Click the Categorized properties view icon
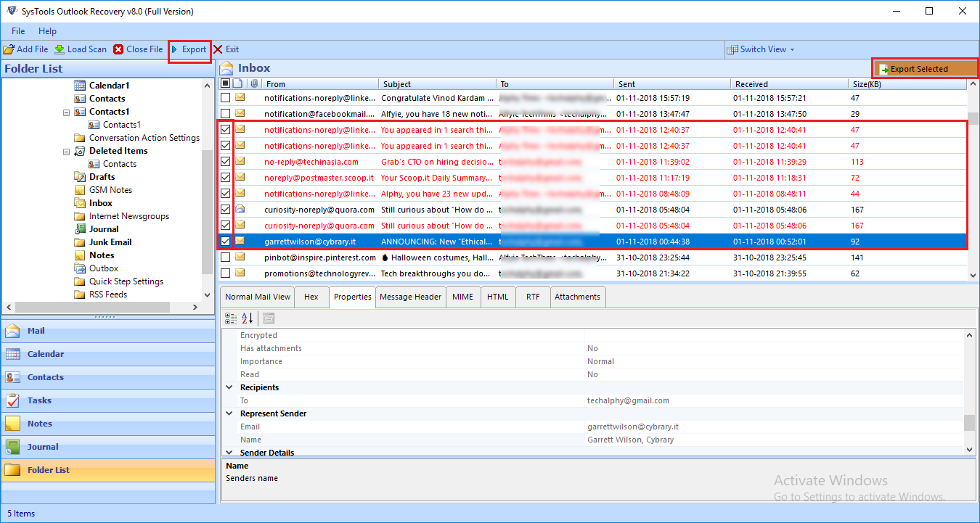980x523 pixels. tap(231, 318)
